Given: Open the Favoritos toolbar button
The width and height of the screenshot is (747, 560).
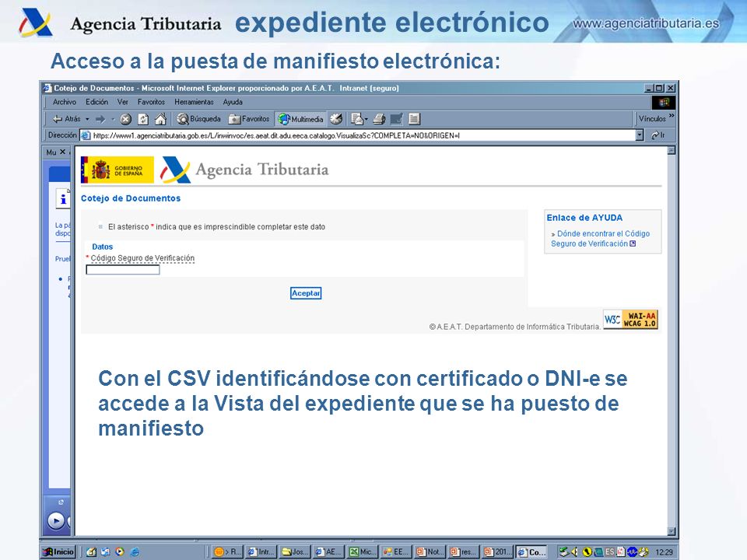Looking at the screenshot, I should click(249, 119).
